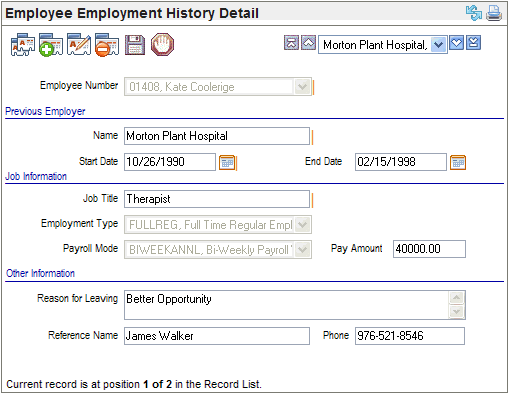Viewport: 508px width, 393px height.
Task: Expand the Payroll Mode dropdown arrow
Action: pos(302,249)
